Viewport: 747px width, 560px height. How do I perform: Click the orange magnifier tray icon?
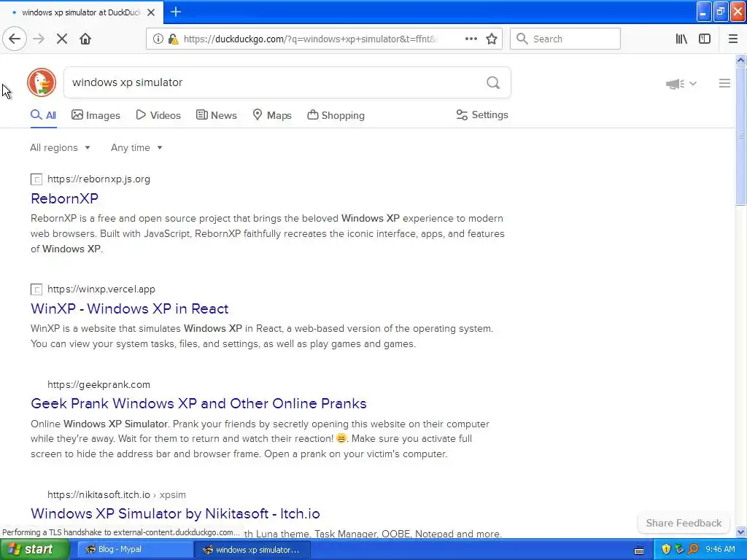pos(693,550)
